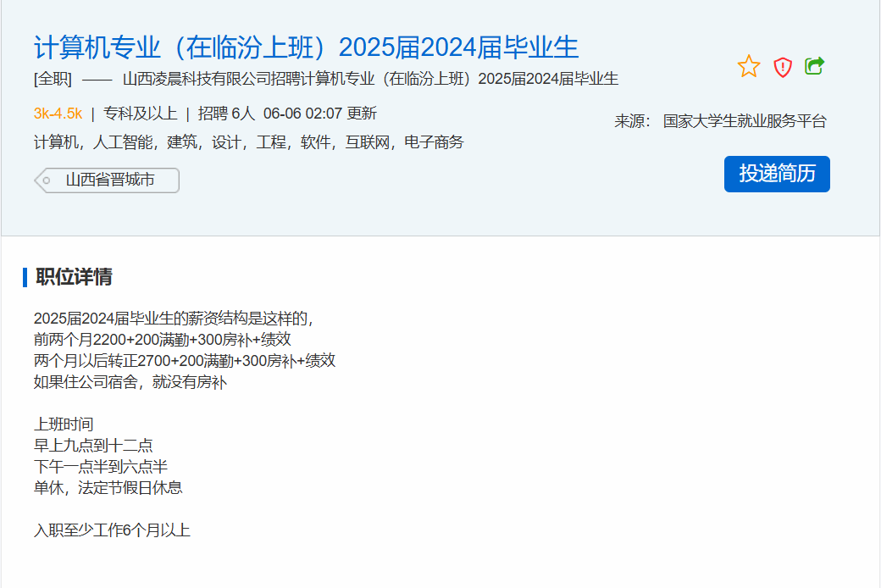
Task: Click the 建筑 category keyword
Action: pos(181,142)
